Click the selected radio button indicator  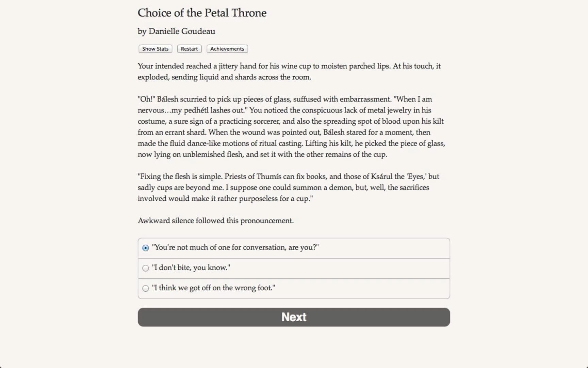pos(146,248)
